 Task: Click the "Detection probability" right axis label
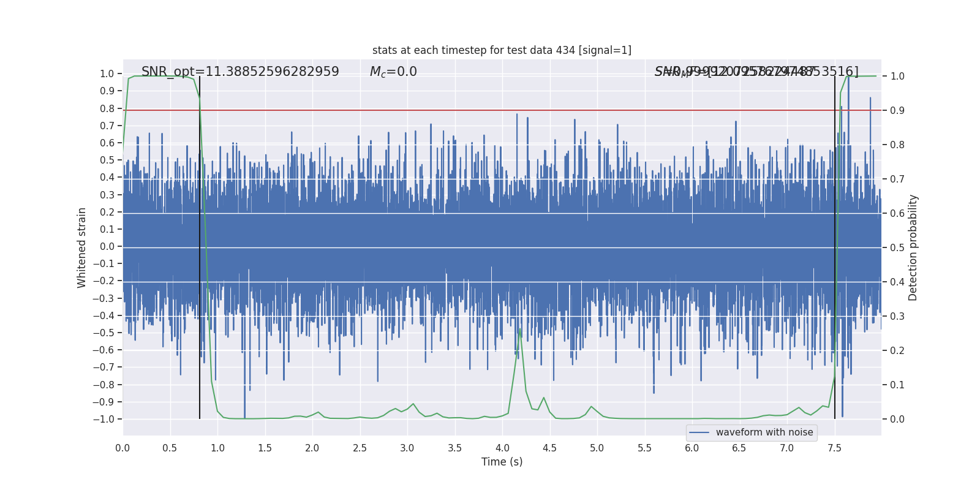pyautogui.click(x=913, y=247)
